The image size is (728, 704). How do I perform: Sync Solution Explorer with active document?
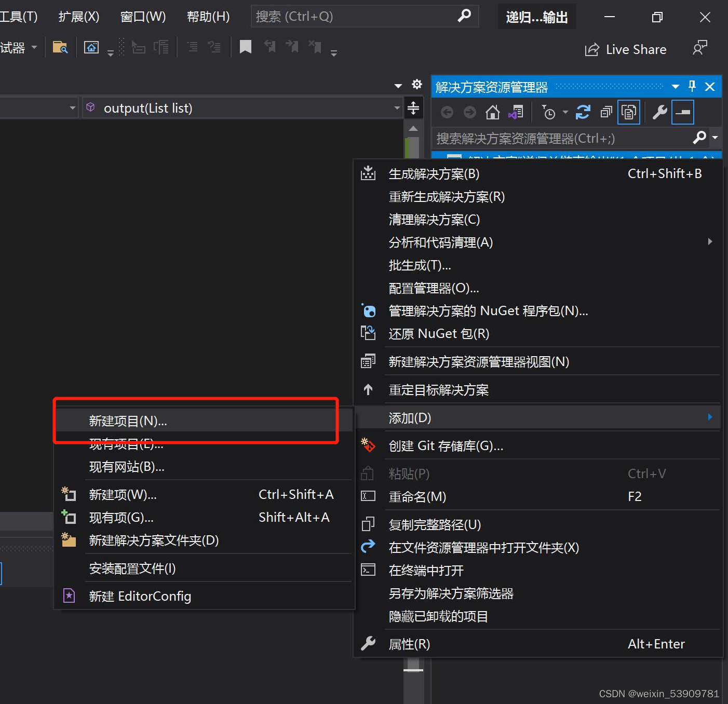[516, 112]
